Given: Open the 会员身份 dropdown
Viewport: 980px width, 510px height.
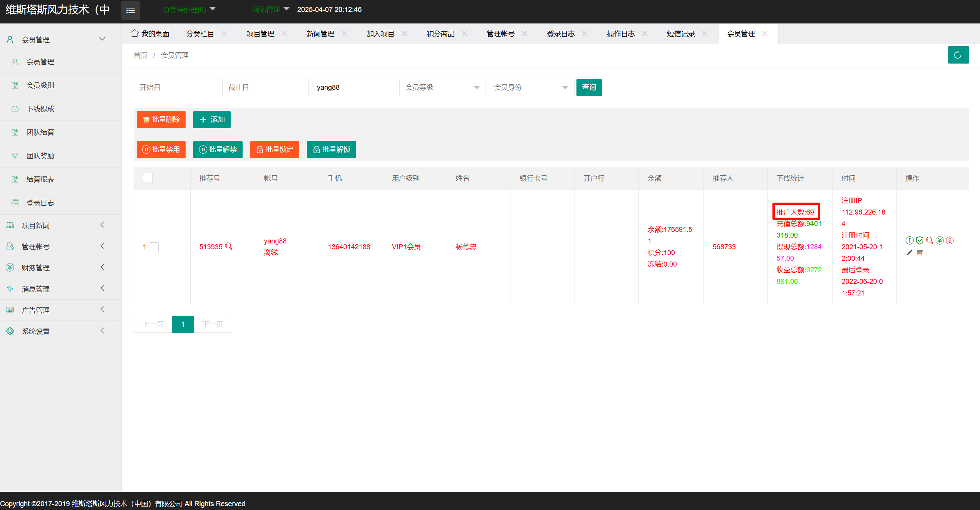Looking at the screenshot, I should (x=531, y=87).
